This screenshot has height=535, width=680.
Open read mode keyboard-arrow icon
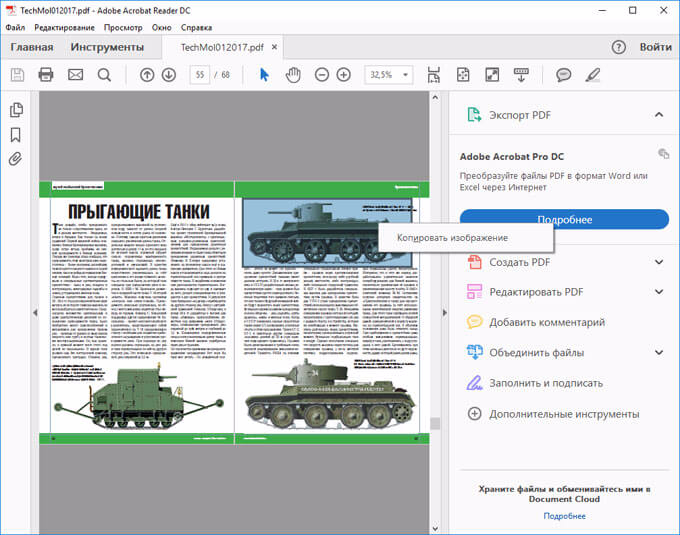[521, 75]
